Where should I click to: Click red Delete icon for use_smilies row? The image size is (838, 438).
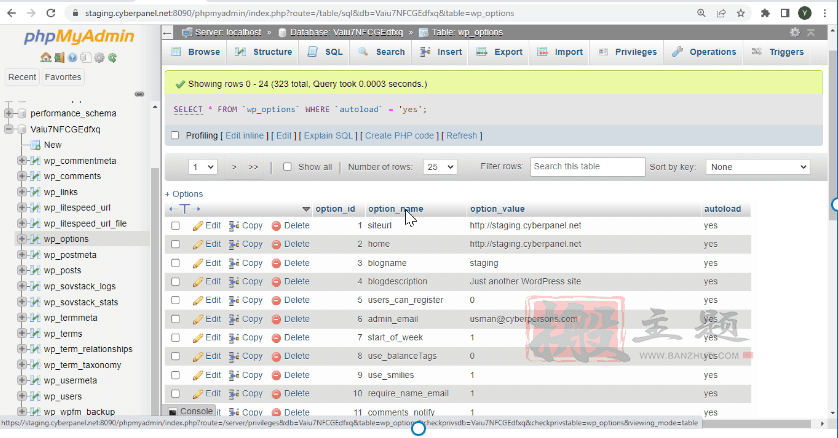pyautogui.click(x=276, y=376)
